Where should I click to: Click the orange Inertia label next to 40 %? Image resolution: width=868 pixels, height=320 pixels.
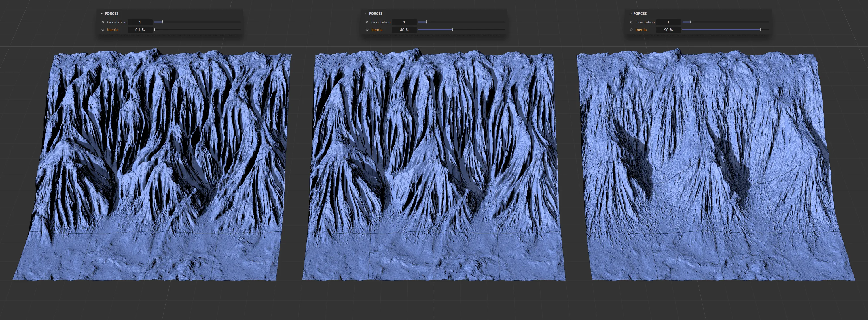point(377,30)
